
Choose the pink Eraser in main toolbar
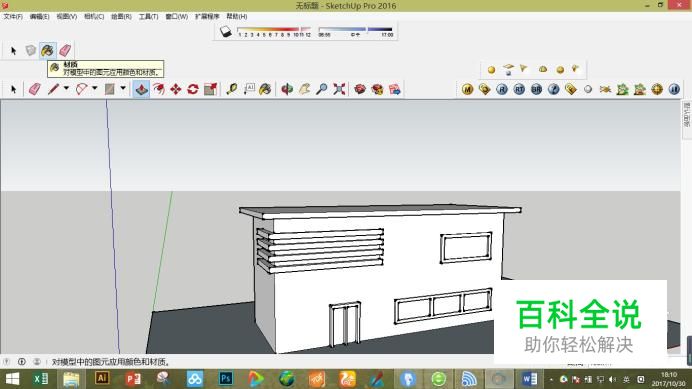[x=34, y=89]
